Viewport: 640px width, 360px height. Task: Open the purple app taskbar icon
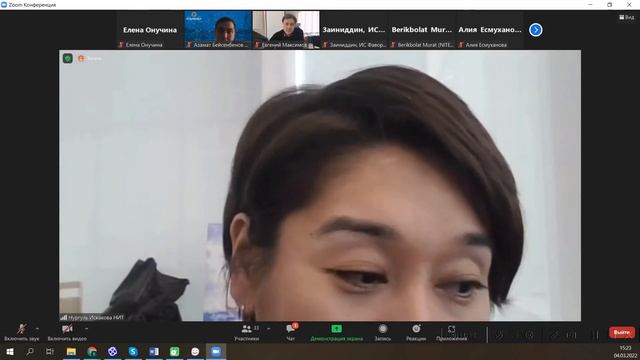click(113, 351)
